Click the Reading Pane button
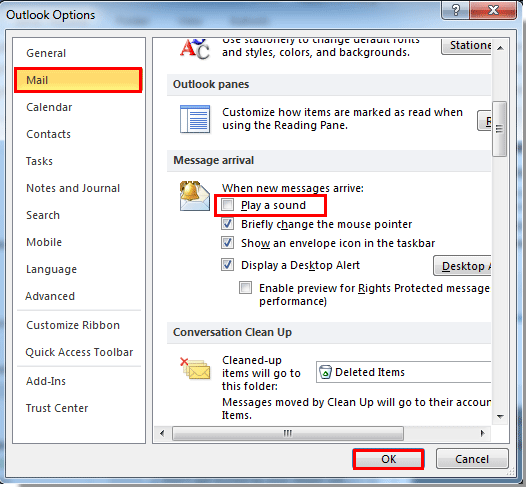 (484, 121)
